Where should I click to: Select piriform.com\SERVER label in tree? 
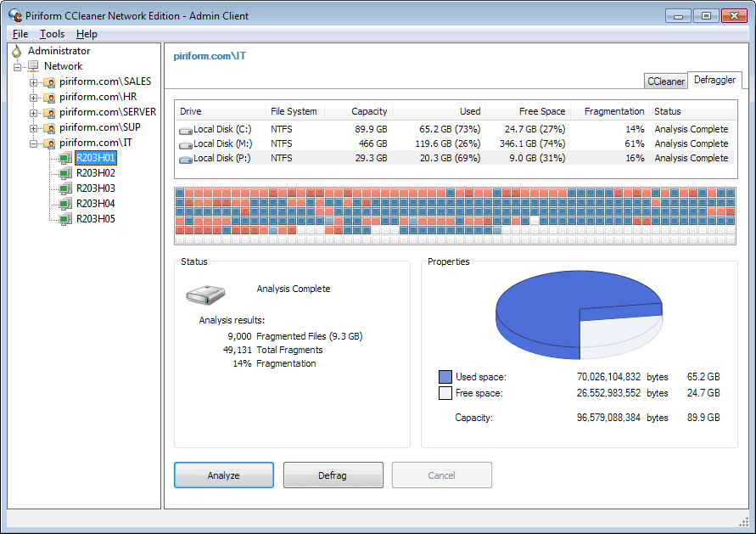(108, 112)
